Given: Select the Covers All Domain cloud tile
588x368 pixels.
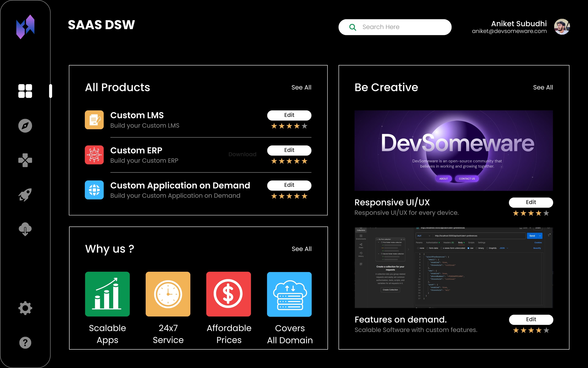Looking at the screenshot, I should (289, 294).
